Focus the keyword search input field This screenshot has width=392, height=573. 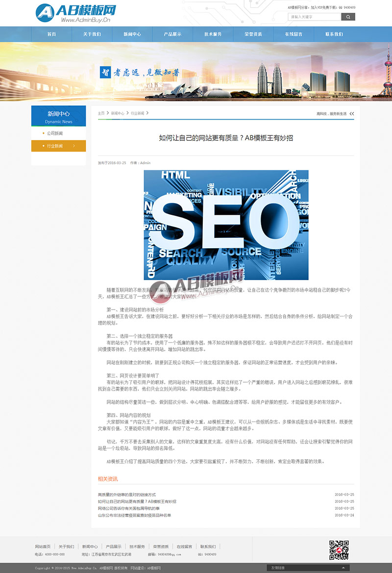coord(314,17)
